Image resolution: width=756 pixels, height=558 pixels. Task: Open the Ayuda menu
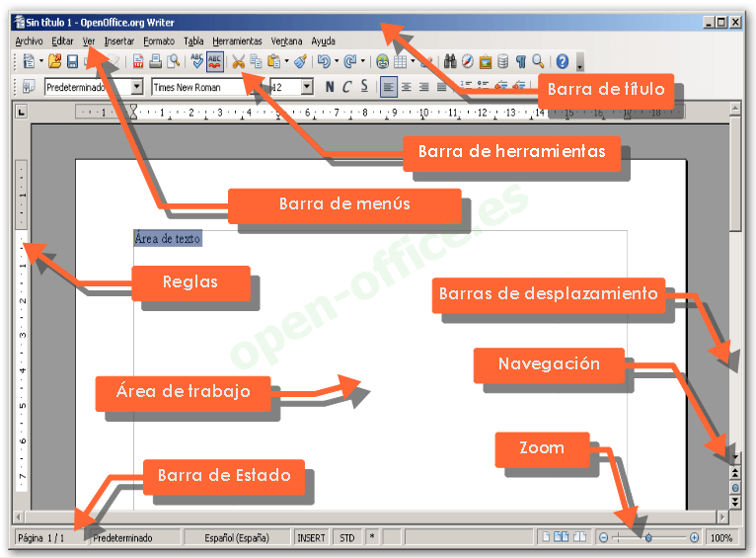[323, 41]
